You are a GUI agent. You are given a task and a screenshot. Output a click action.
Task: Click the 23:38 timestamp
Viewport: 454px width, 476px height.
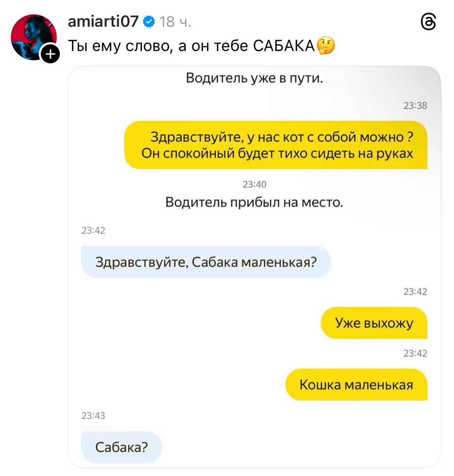[x=415, y=106]
